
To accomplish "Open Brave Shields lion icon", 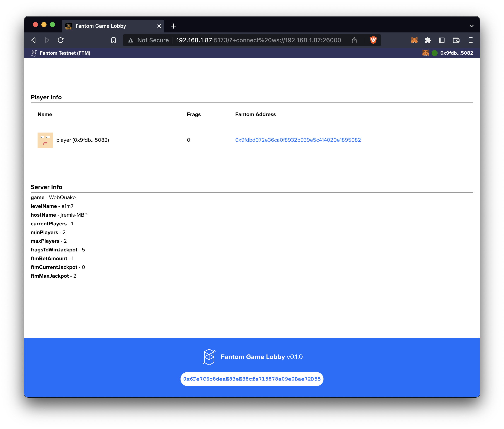I will click(x=373, y=40).
